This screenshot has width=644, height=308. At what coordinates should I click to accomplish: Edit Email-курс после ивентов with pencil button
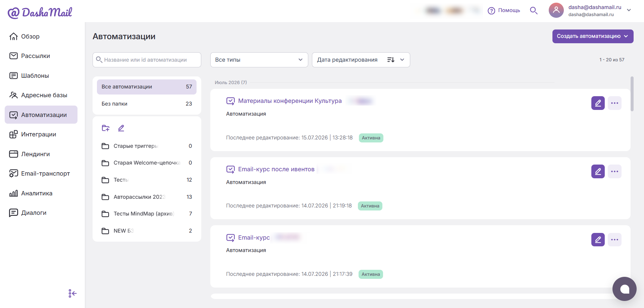(598, 172)
